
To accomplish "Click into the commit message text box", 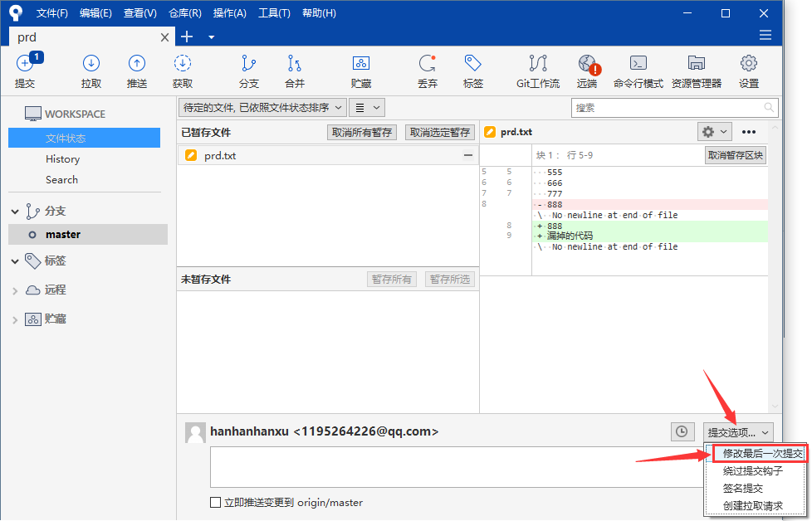I will [457, 467].
